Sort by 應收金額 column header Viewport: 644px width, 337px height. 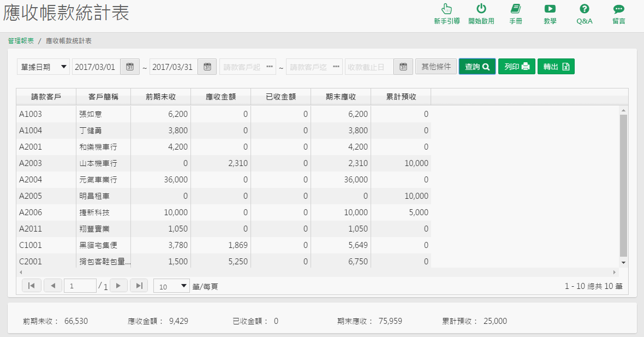click(220, 97)
